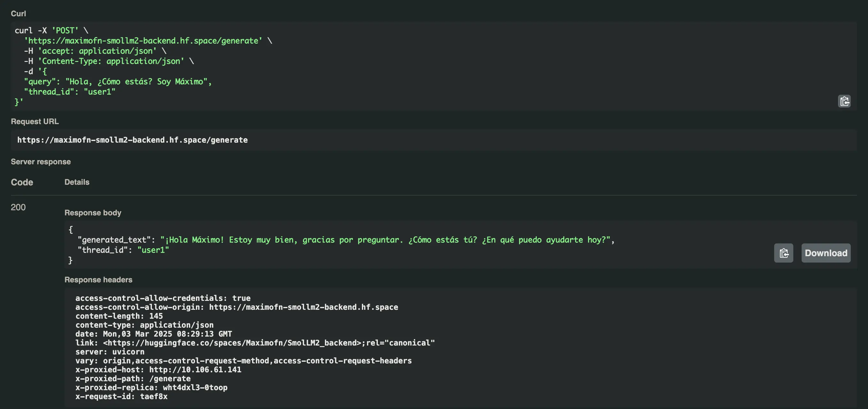Click the 'accept: application/json' header line

coord(95,51)
